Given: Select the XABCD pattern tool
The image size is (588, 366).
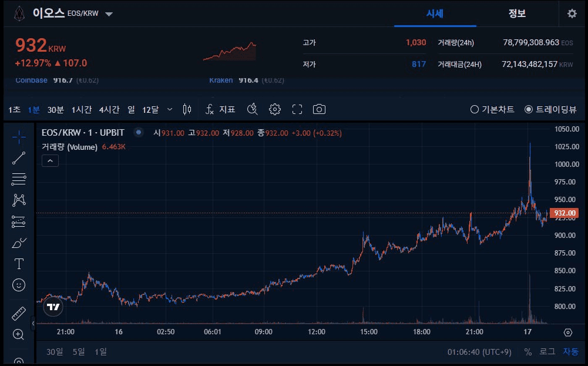Looking at the screenshot, I should [x=19, y=200].
